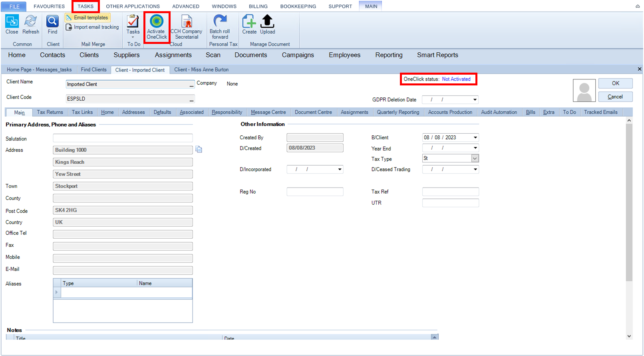Open the Year End date dropdown

475,148
